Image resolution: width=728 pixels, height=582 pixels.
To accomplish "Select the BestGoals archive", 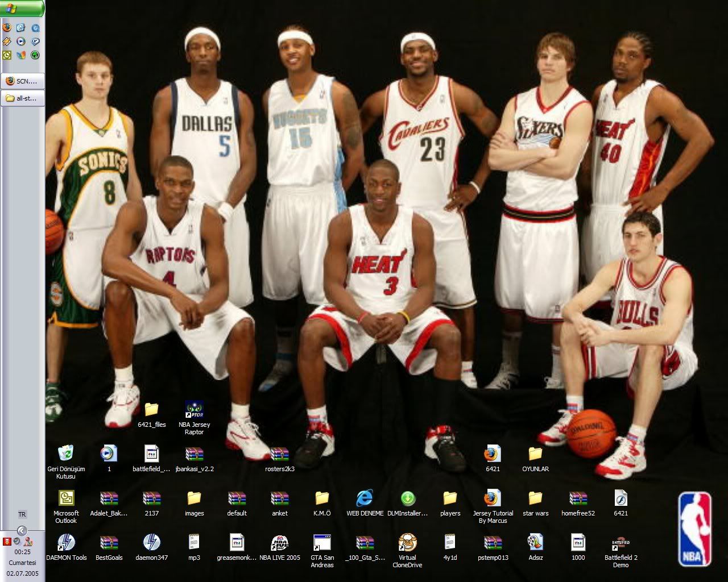I will [x=109, y=547].
